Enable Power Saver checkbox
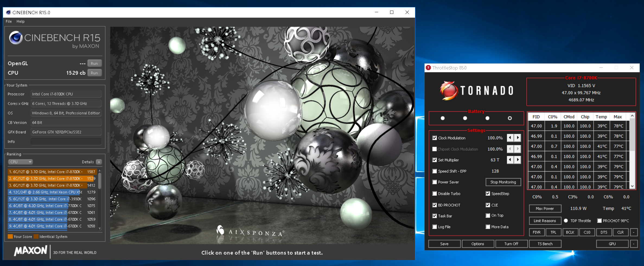The image size is (644, 266). [435, 182]
